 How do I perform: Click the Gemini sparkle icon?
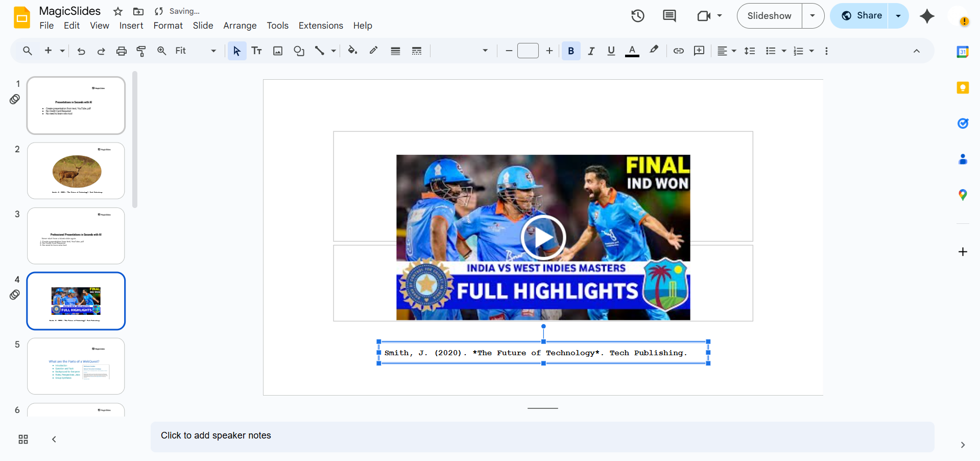pyautogui.click(x=926, y=16)
